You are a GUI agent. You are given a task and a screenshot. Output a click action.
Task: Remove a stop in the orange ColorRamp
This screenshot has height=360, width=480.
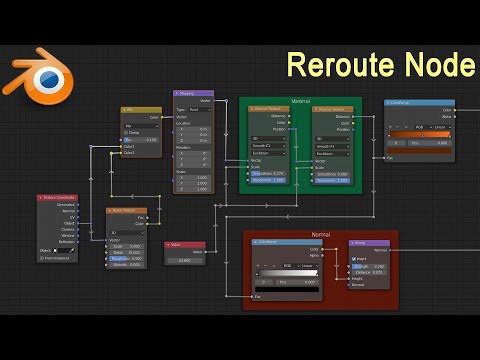coord(398,127)
